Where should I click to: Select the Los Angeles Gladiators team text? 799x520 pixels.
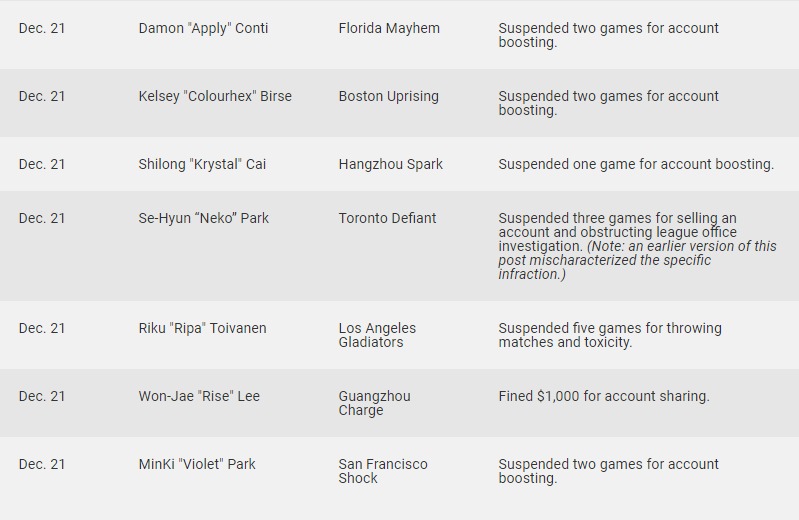tap(377, 335)
